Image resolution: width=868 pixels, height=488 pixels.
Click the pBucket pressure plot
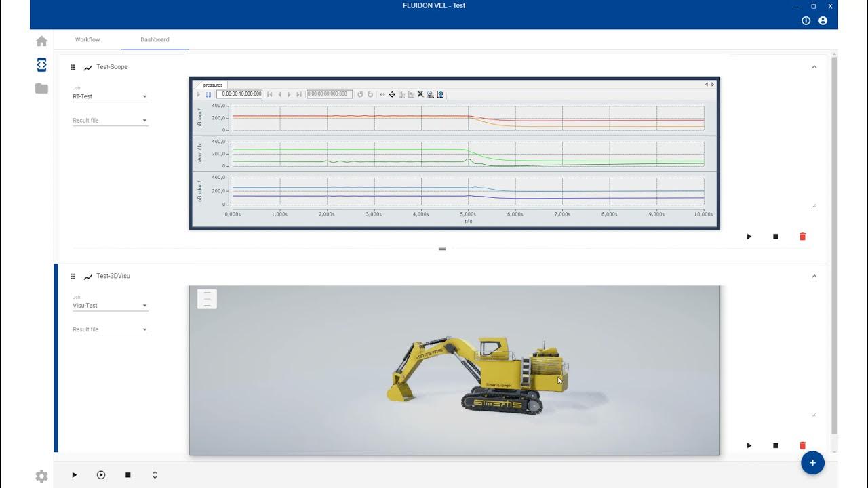coord(468,191)
